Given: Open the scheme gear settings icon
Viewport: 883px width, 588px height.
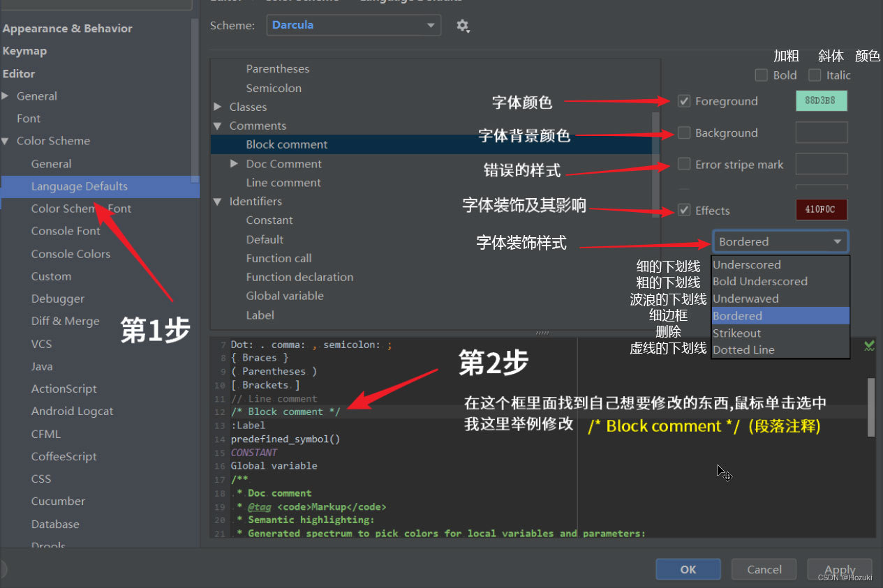Looking at the screenshot, I should (x=463, y=26).
